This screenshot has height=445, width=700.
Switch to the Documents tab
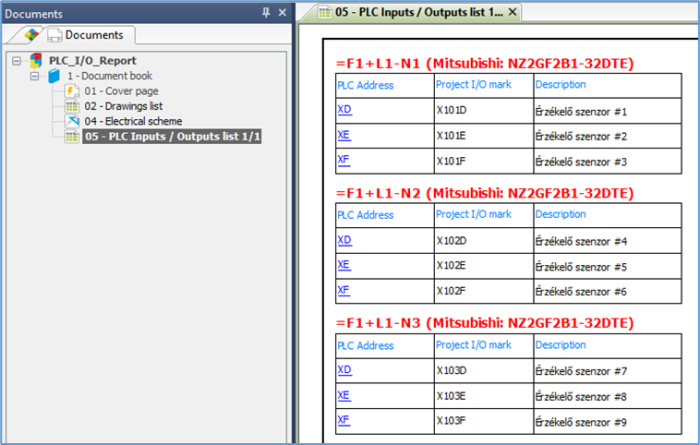(86, 35)
